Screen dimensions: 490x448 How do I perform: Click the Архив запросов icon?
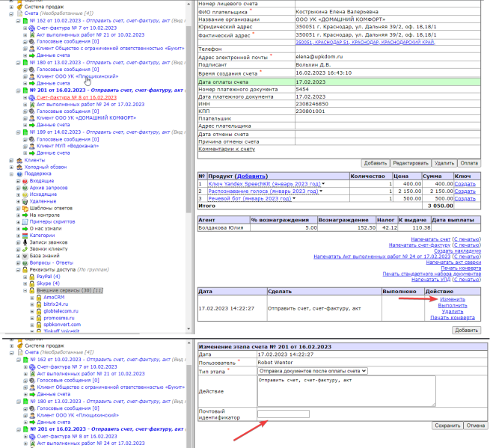click(x=25, y=188)
